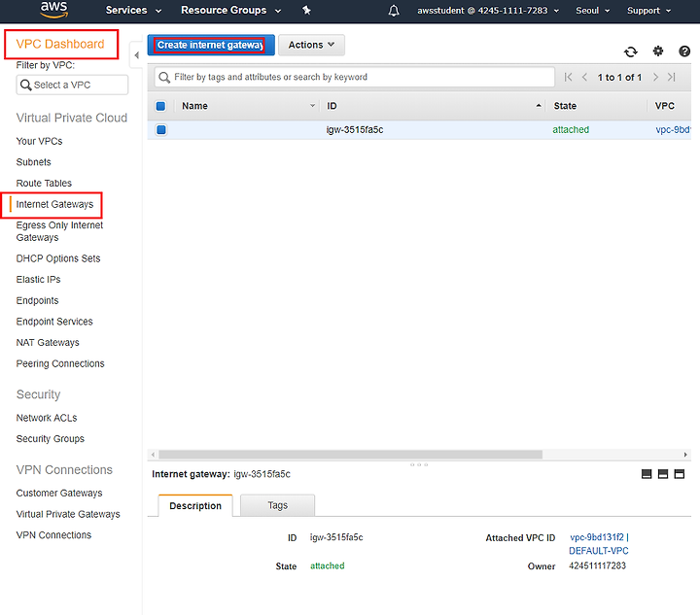Set split details pane layout icon
The height and width of the screenshot is (615, 700).
(663, 474)
